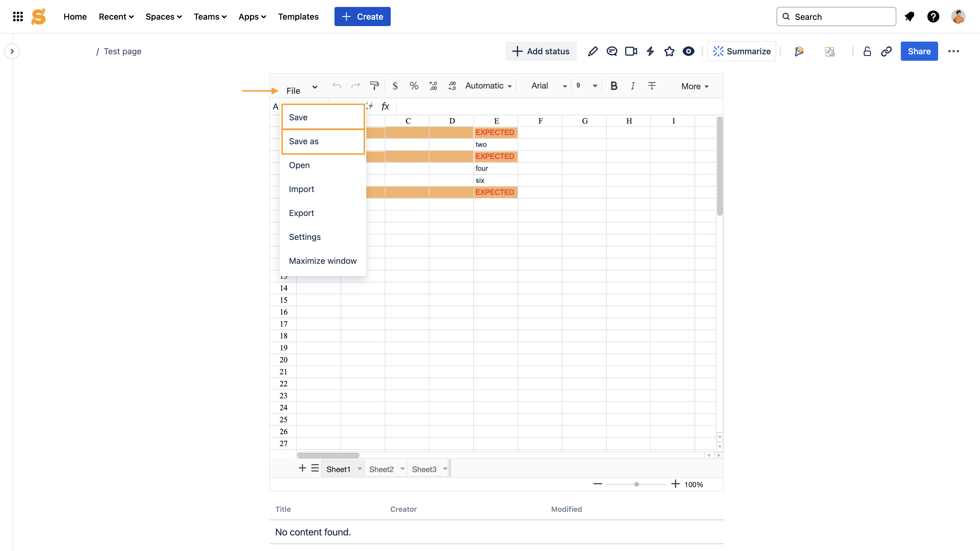Open the Arial font dropdown
The image size is (980, 551).
point(549,86)
